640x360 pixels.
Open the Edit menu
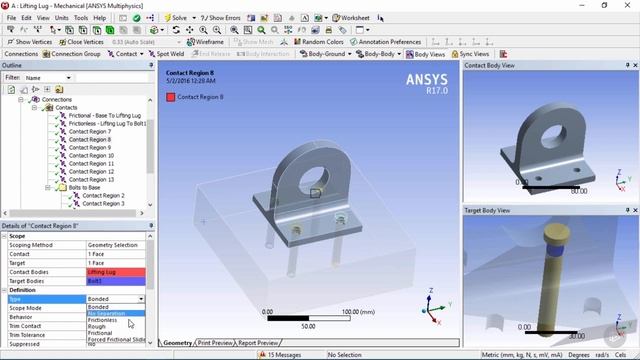27,18
